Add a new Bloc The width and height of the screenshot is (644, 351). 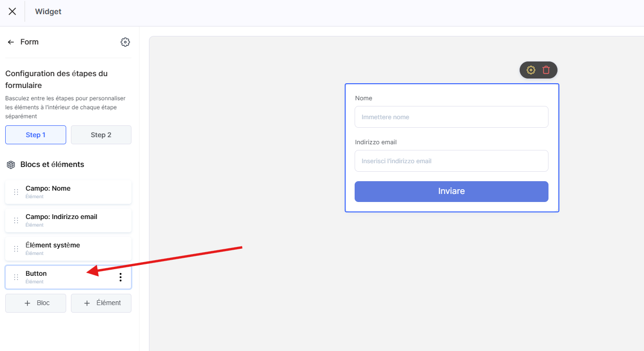[35, 303]
